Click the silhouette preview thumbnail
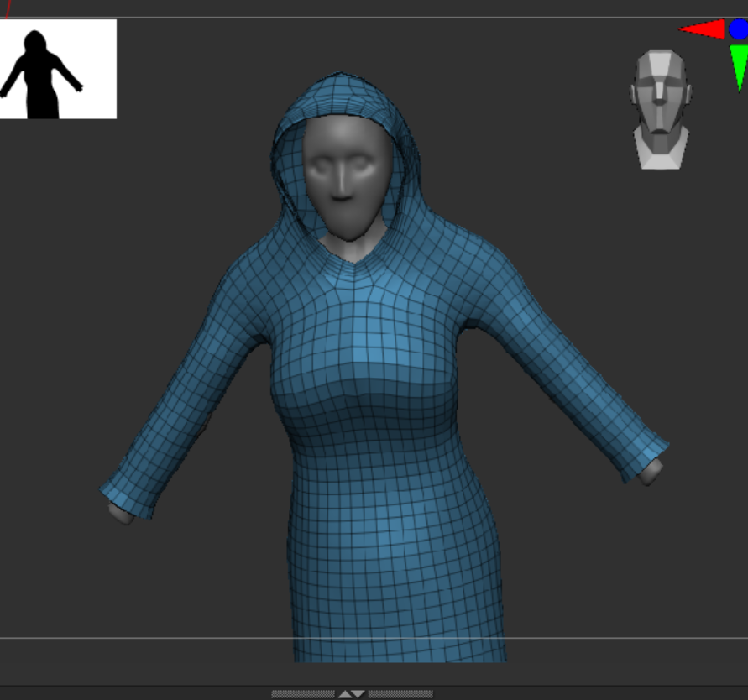Viewport: 748px width, 700px height. click(x=58, y=69)
